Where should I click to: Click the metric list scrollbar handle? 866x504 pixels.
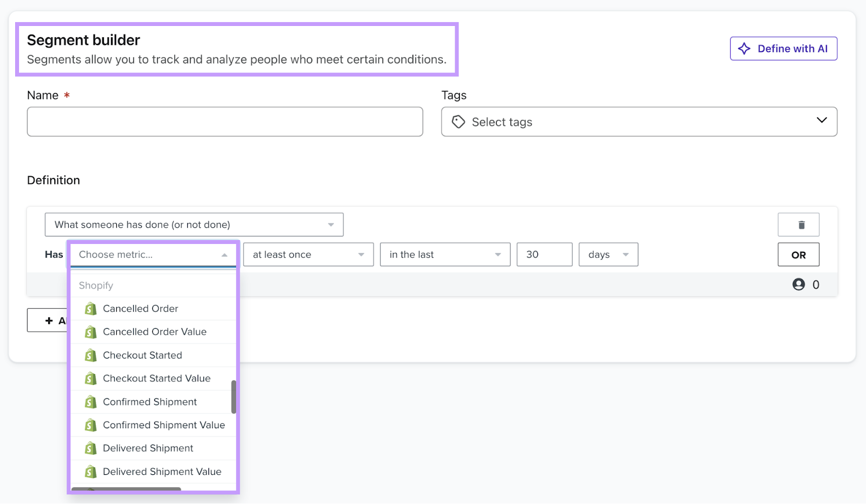pos(233,397)
